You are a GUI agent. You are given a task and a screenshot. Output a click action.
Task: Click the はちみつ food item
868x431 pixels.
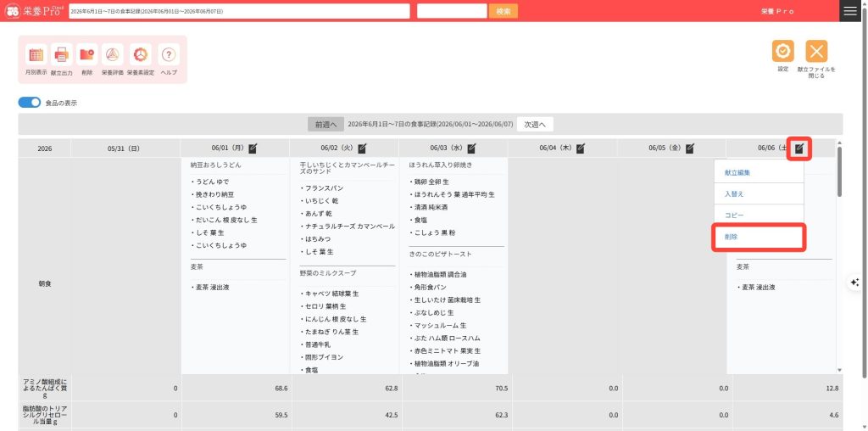click(x=315, y=239)
